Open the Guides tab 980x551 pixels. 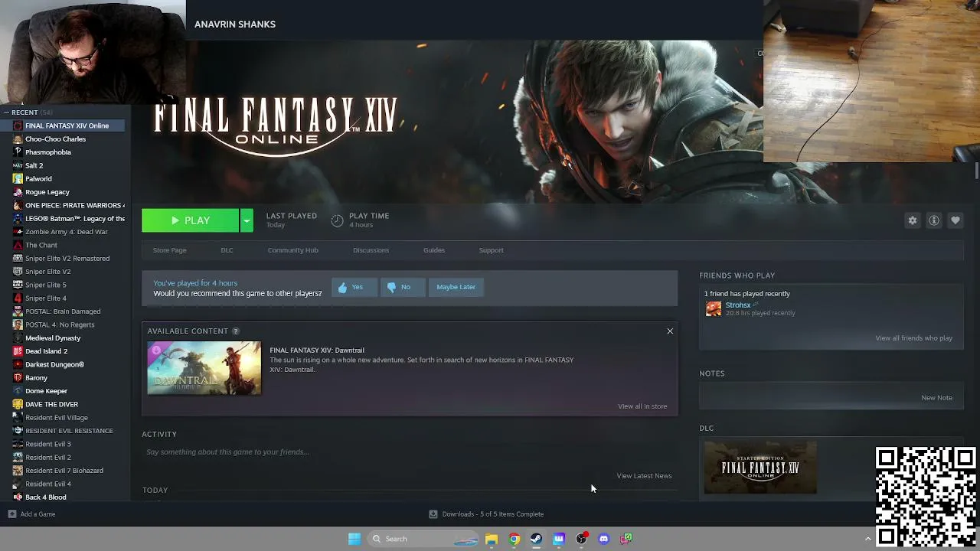click(x=434, y=250)
